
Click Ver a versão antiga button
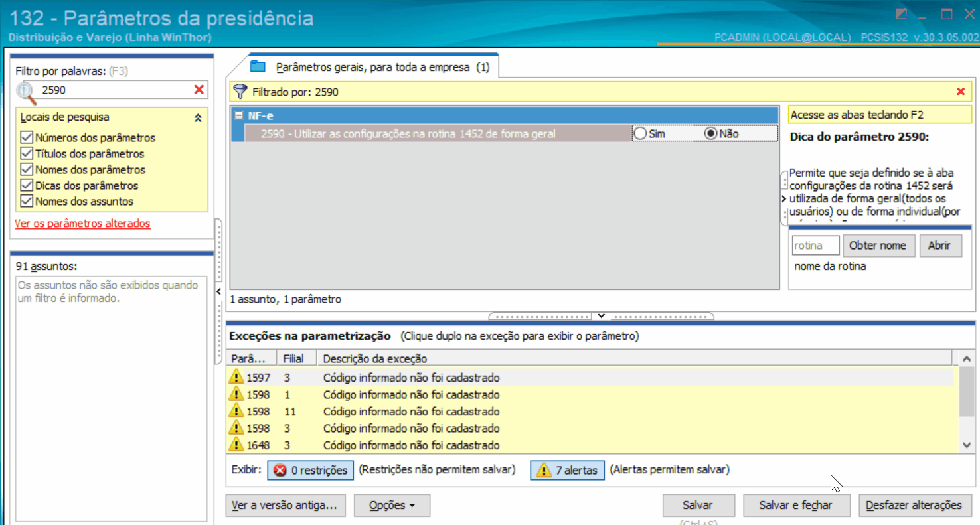click(285, 506)
